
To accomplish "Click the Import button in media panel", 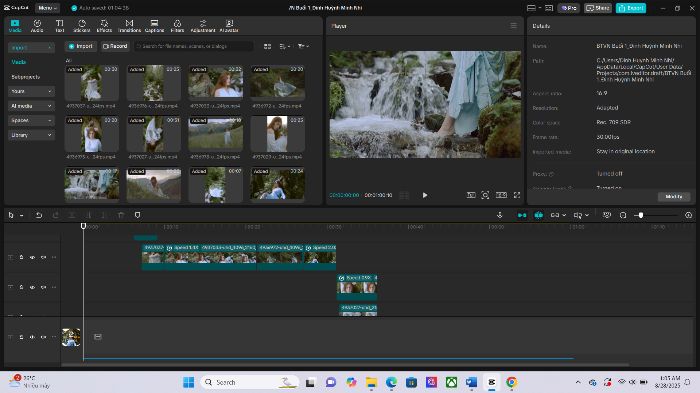I will [x=81, y=46].
